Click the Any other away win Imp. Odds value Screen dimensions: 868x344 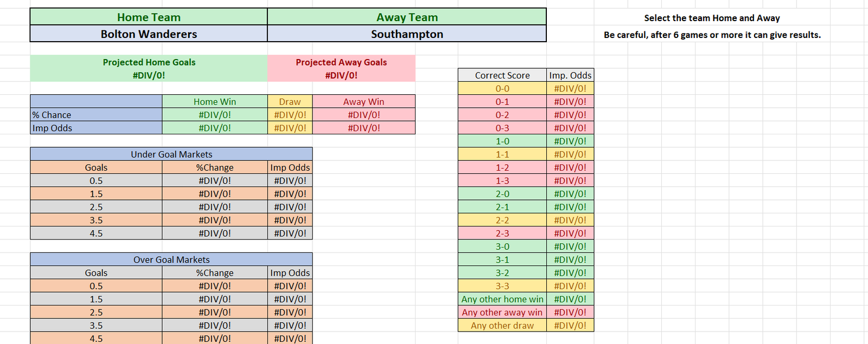(x=570, y=312)
